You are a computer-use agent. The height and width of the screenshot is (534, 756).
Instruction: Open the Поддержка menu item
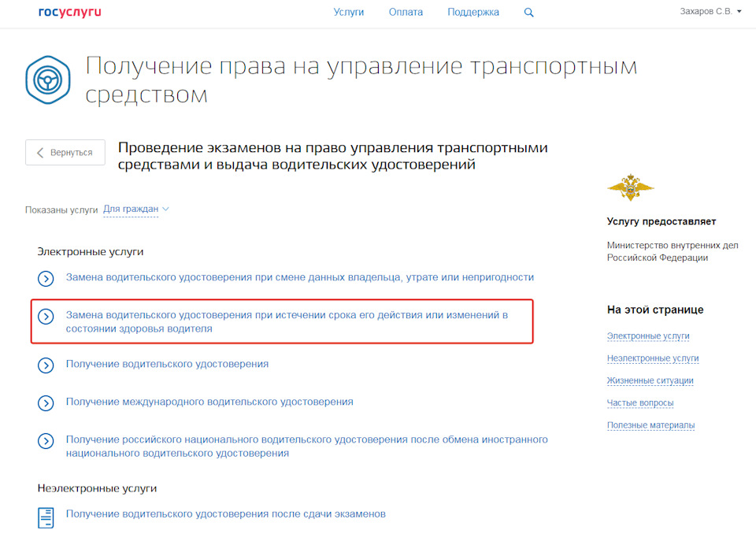(x=473, y=12)
